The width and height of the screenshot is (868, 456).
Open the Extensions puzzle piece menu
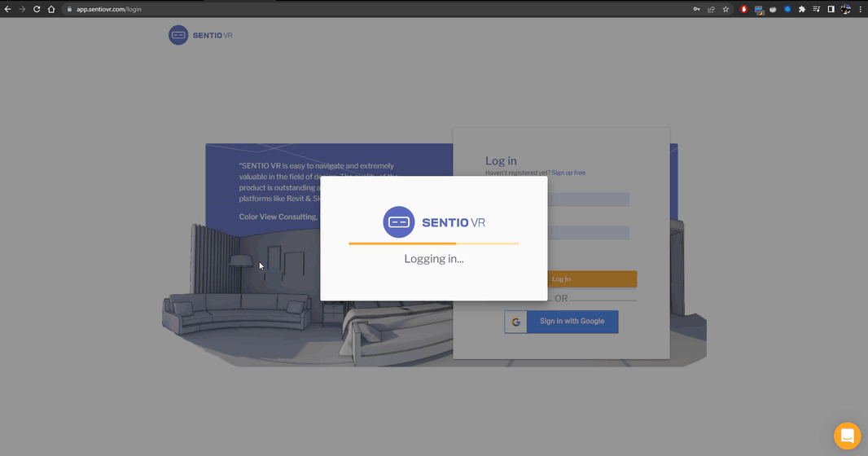(x=801, y=9)
